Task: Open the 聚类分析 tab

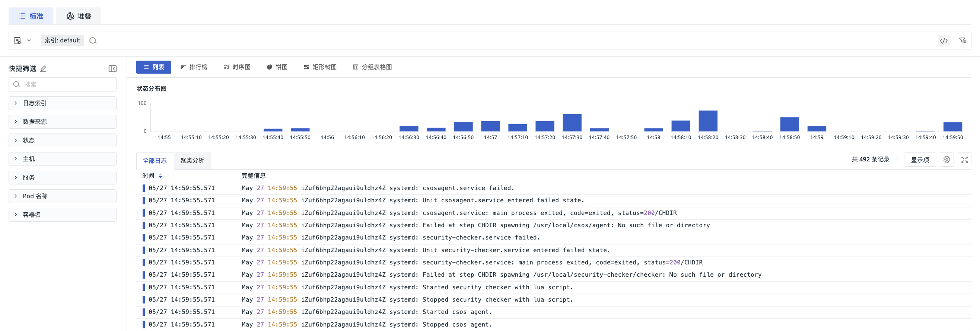Action: tap(192, 160)
